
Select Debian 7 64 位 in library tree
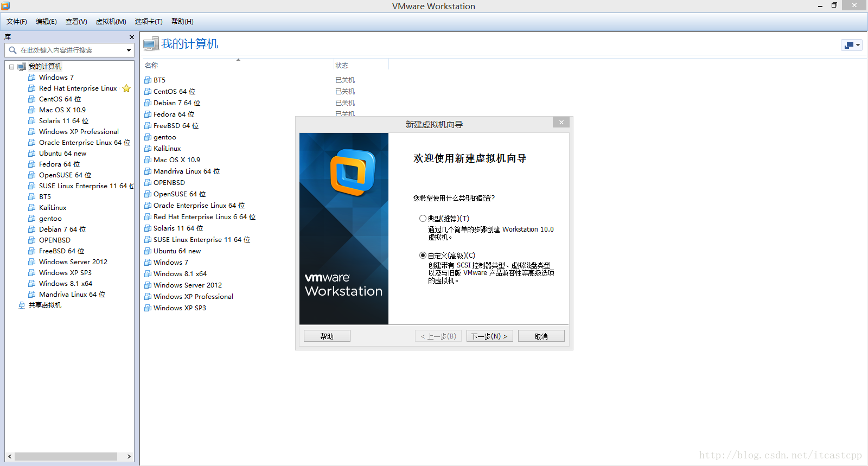pyautogui.click(x=62, y=229)
